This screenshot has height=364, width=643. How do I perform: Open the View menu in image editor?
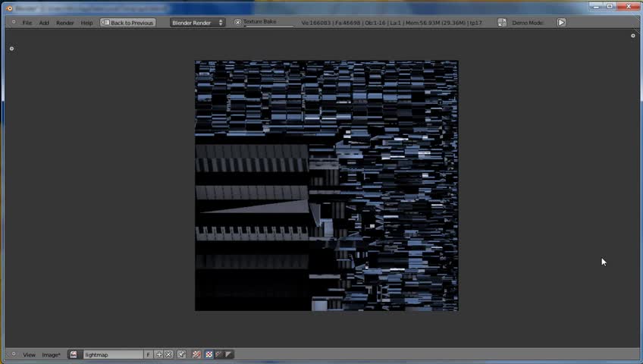pyautogui.click(x=29, y=355)
